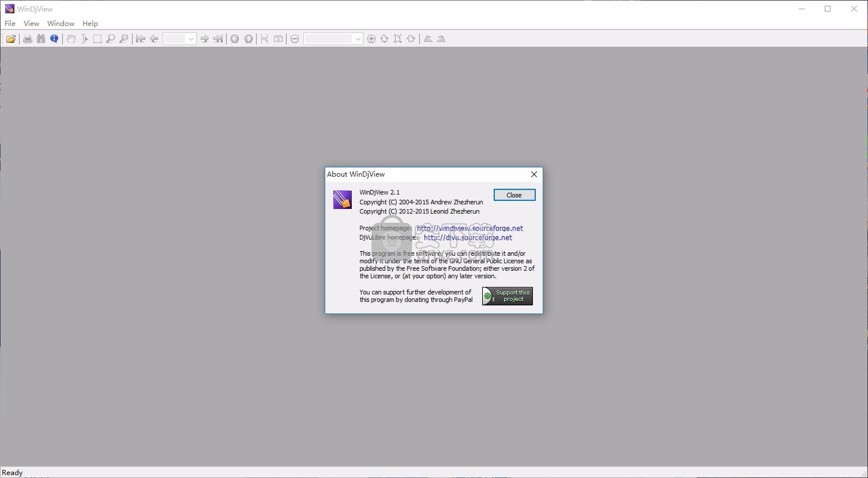Open the page number dropdown

[x=191, y=39]
